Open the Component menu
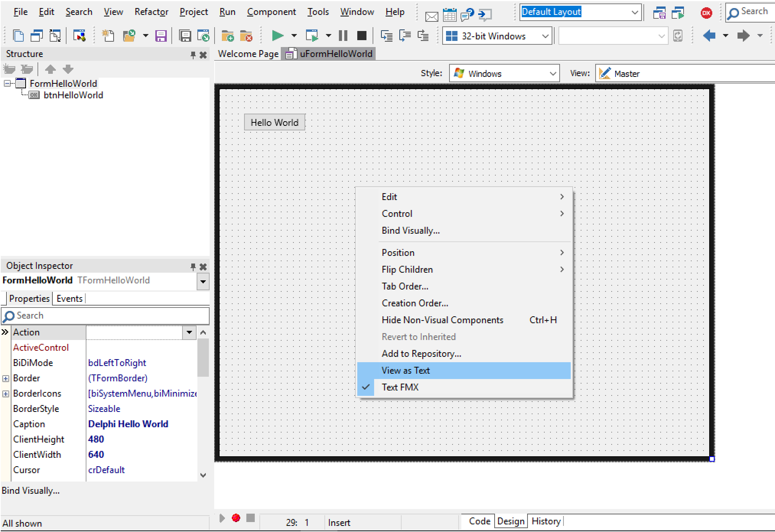This screenshot has width=775, height=532. pyautogui.click(x=272, y=12)
